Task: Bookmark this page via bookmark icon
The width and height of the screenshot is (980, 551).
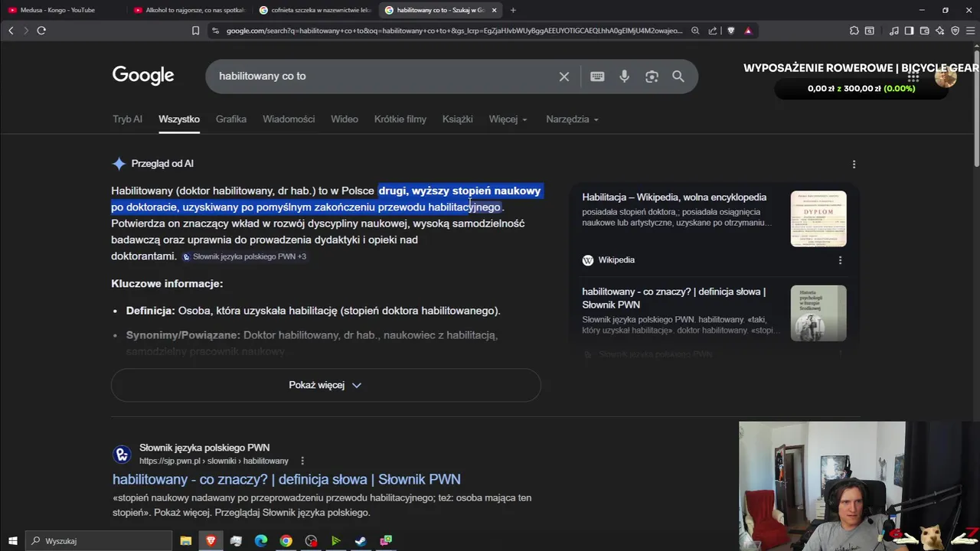Action: coord(196,31)
